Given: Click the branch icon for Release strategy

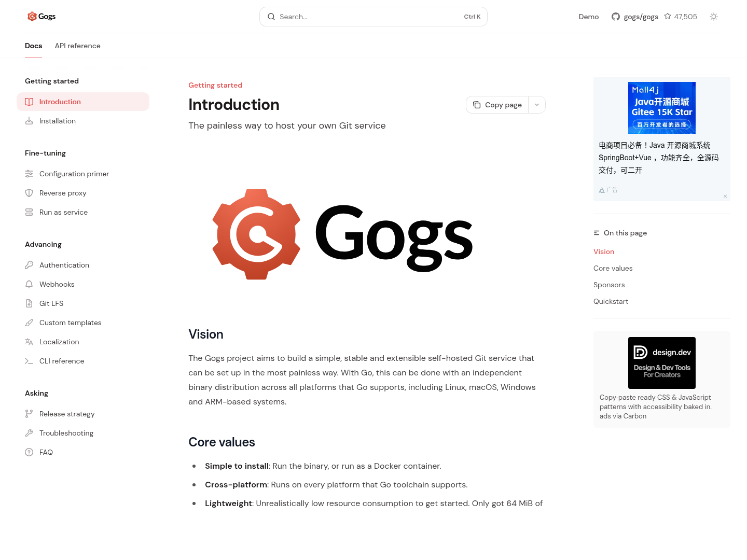Looking at the screenshot, I should click(29, 414).
